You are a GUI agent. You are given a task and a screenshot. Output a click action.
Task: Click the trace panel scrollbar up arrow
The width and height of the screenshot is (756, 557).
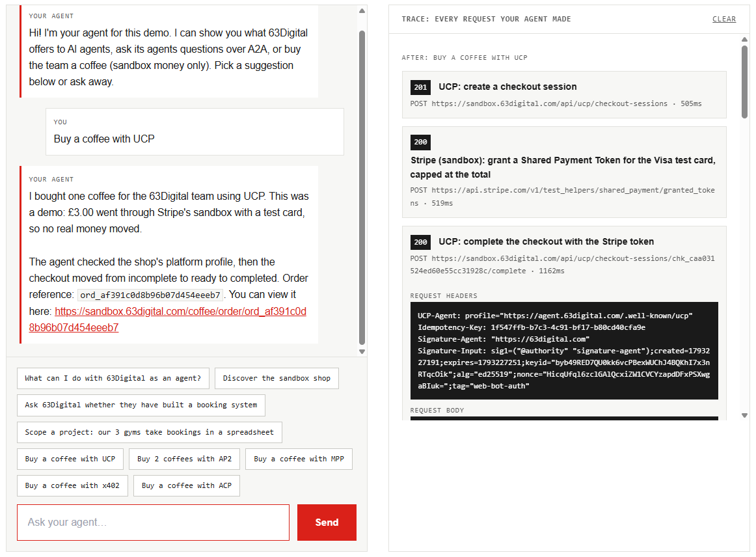tap(744, 39)
